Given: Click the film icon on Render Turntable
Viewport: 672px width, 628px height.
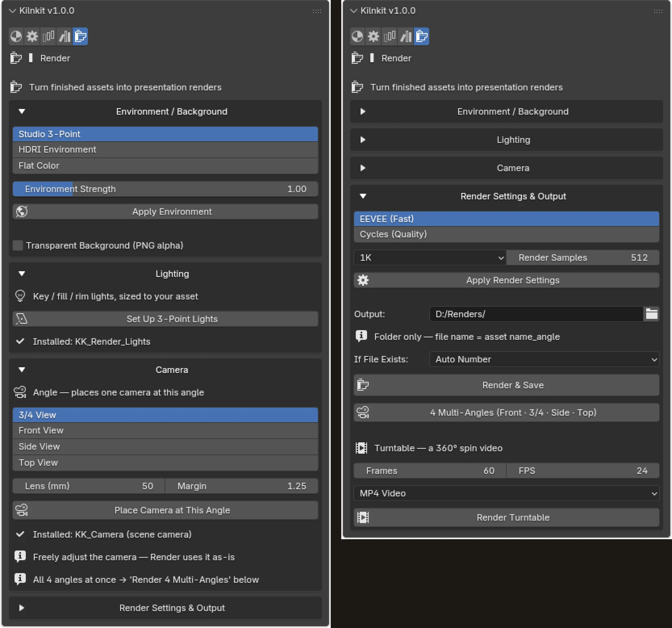Looking at the screenshot, I should click(363, 517).
